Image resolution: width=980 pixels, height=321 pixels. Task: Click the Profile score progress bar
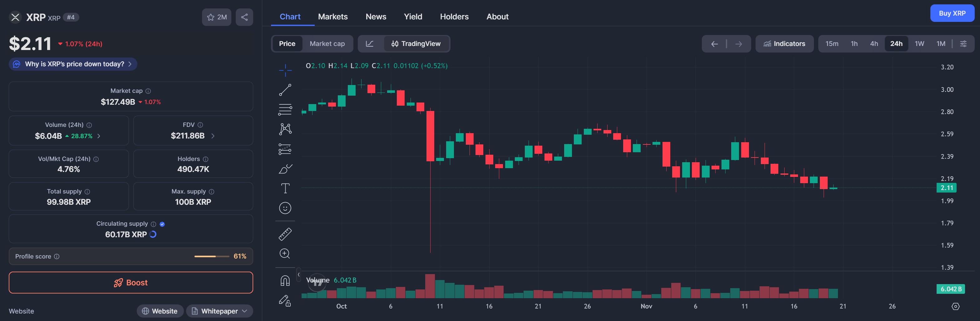(212, 256)
